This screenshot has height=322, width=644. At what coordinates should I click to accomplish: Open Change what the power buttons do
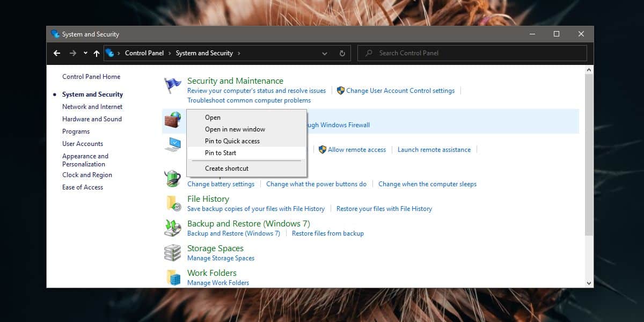pos(316,184)
